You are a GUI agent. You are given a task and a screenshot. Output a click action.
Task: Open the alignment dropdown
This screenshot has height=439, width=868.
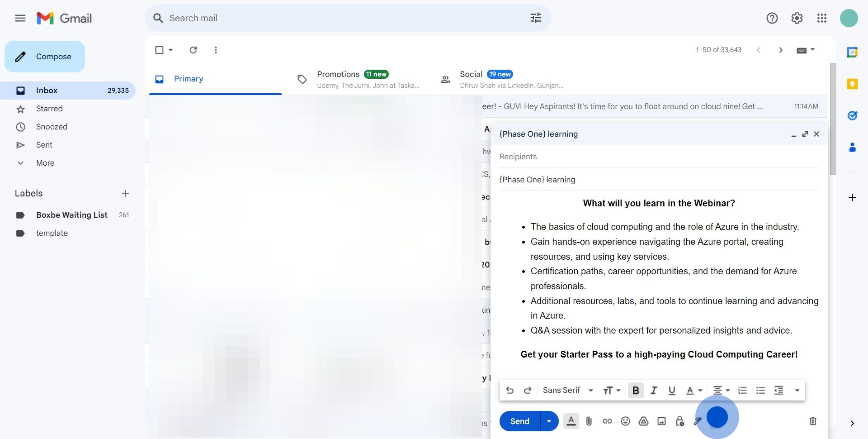pyautogui.click(x=721, y=390)
